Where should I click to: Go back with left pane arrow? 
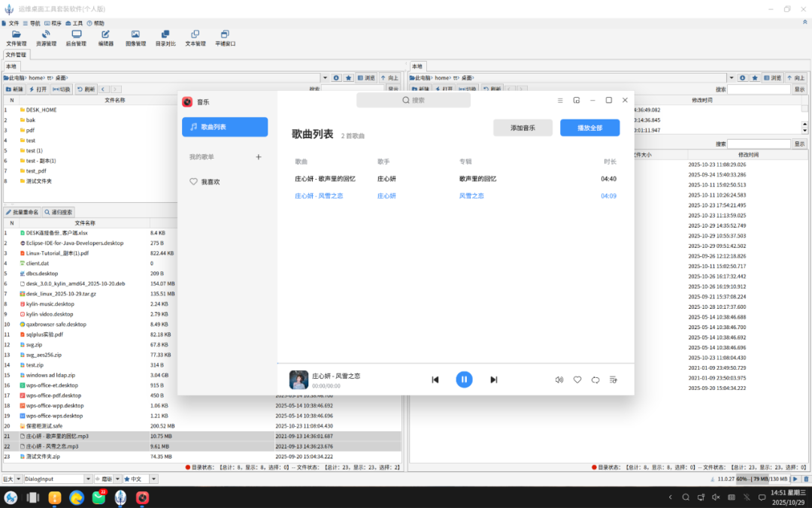[x=103, y=89]
